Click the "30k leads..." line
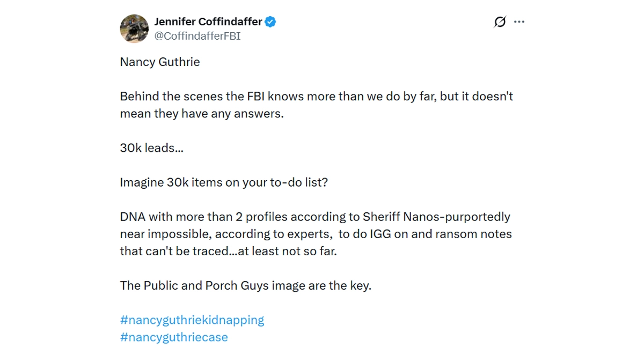This screenshot has width=644, height=362. (151, 148)
